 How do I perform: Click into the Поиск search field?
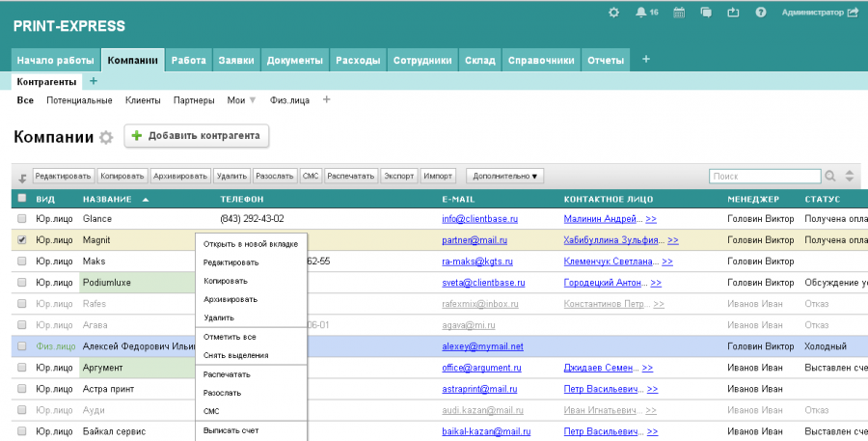coord(764,177)
